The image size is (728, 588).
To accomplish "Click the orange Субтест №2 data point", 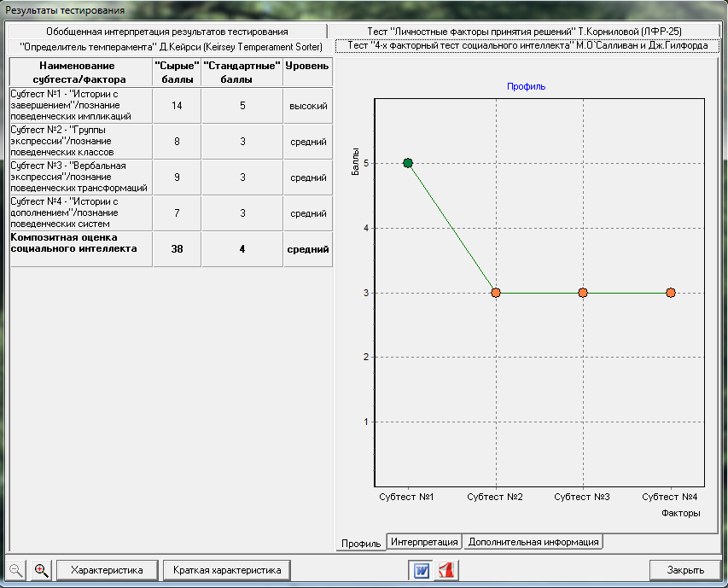I will [x=496, y=293].
